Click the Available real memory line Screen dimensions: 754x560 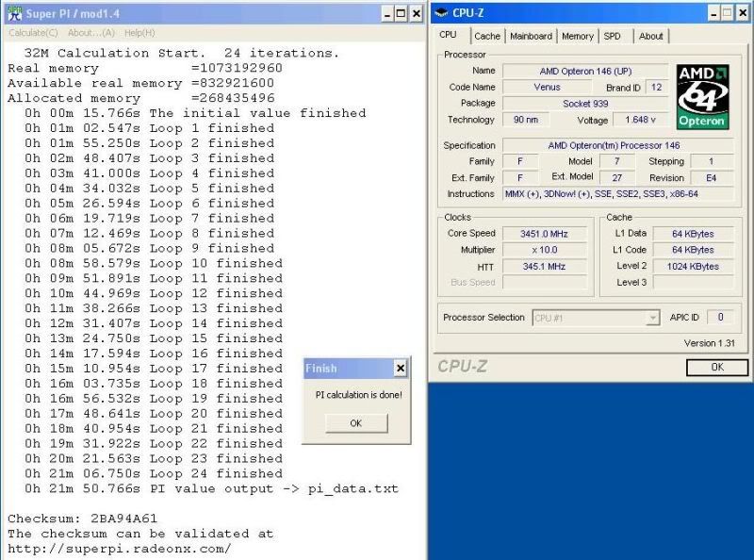point(140,83)
